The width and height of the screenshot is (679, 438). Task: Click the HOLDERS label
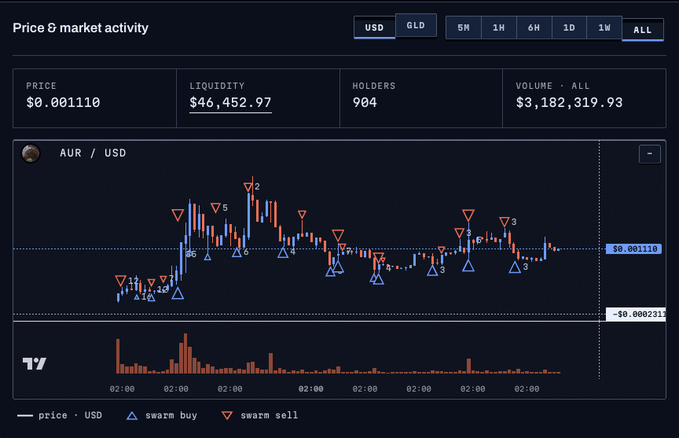point(374,86)
